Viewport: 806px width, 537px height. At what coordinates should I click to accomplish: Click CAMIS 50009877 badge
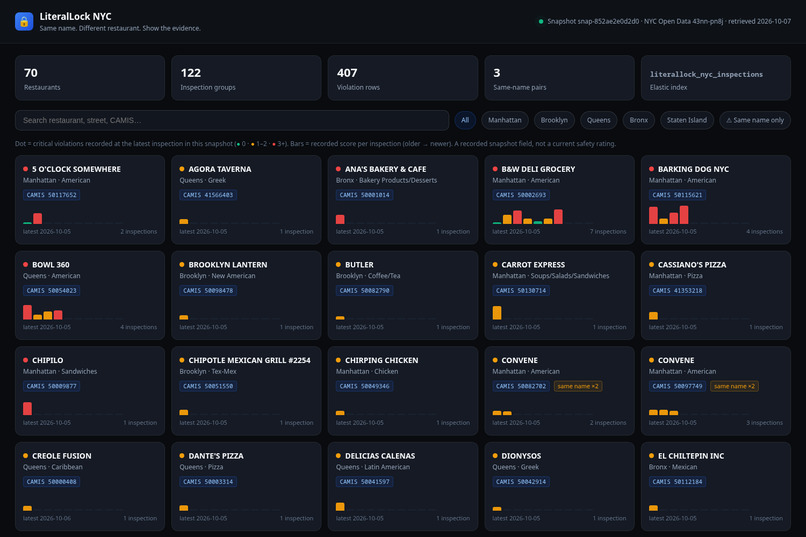51,386
